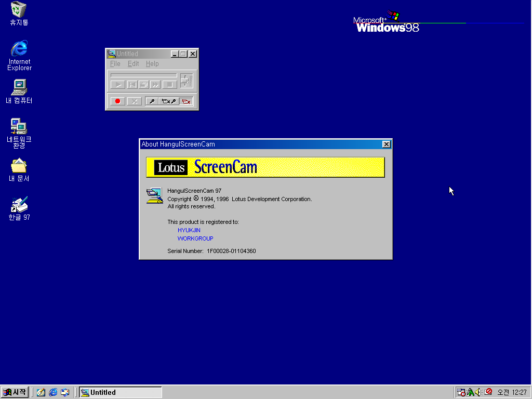Select the 한글 97 desktop shortcut
The height and width of the screenshot is (399, 532).
pyautogui.click(x=19, y=209)
